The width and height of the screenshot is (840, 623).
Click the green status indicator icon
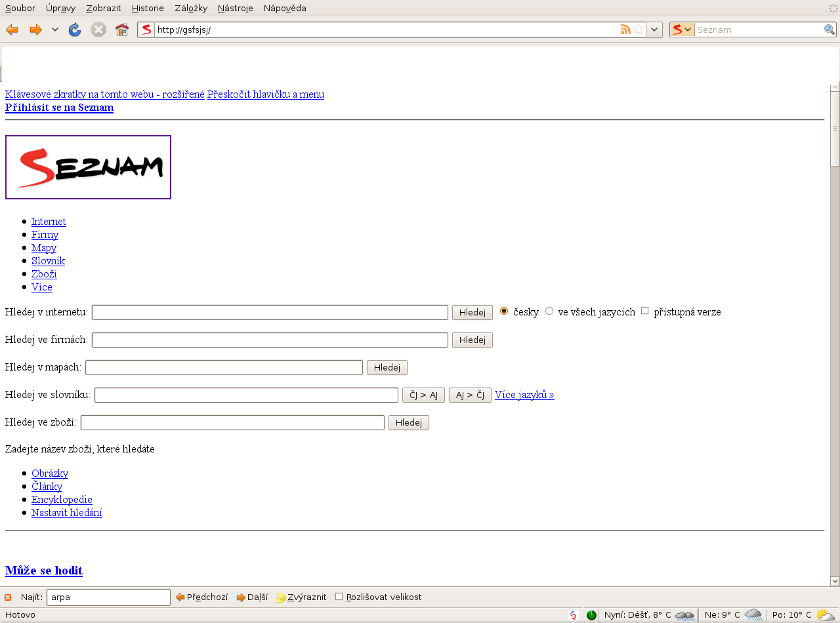(x=591, y=615)
